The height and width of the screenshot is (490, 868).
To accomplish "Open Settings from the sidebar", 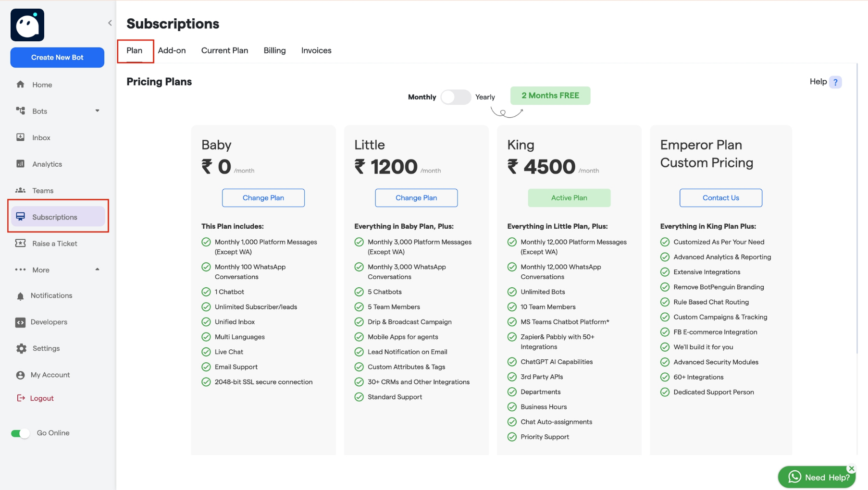I will [x=46, y=348].
